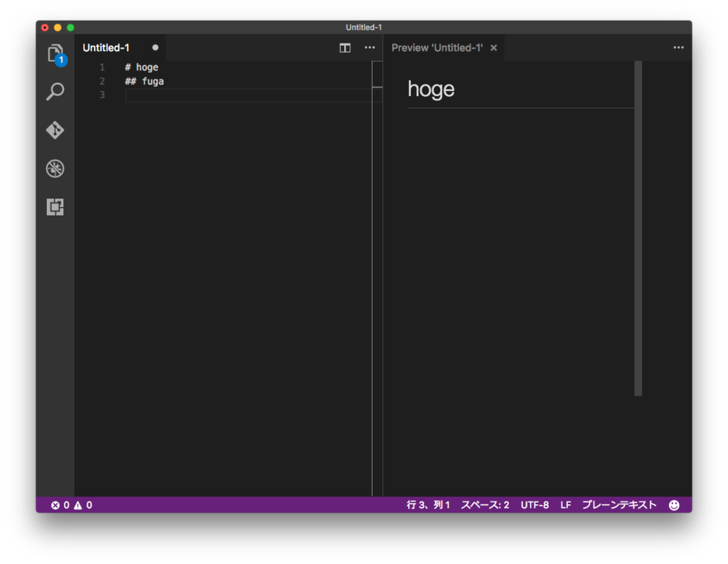
Task: Click the warnings count in status bar
Action: pyautogui.click(x=83, y=505)
